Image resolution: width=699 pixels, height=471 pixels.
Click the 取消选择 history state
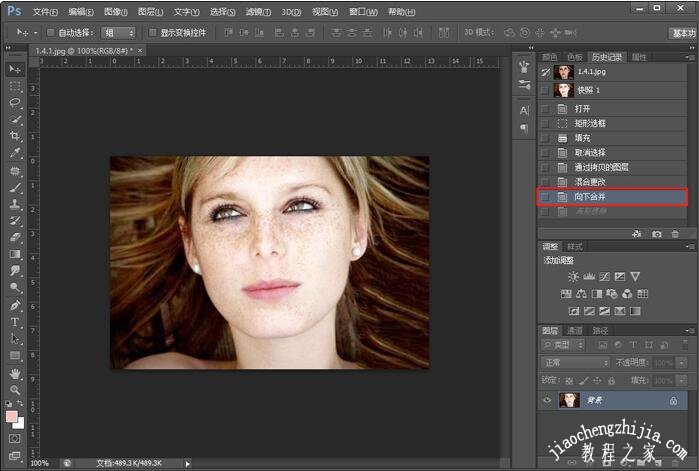coord(590,152)
